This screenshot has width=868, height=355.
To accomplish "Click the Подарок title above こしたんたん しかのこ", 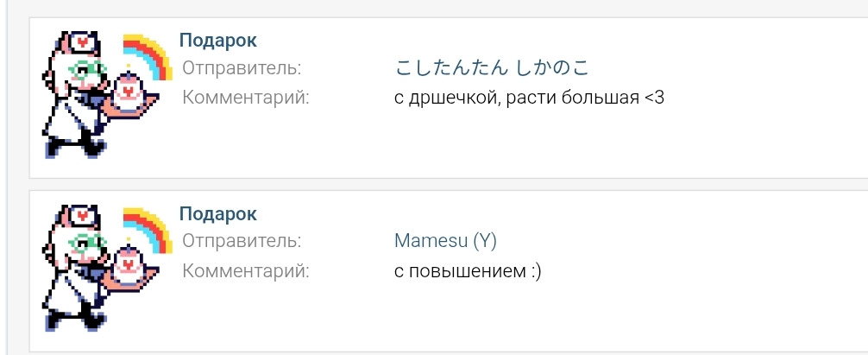I will coord(217,40).
